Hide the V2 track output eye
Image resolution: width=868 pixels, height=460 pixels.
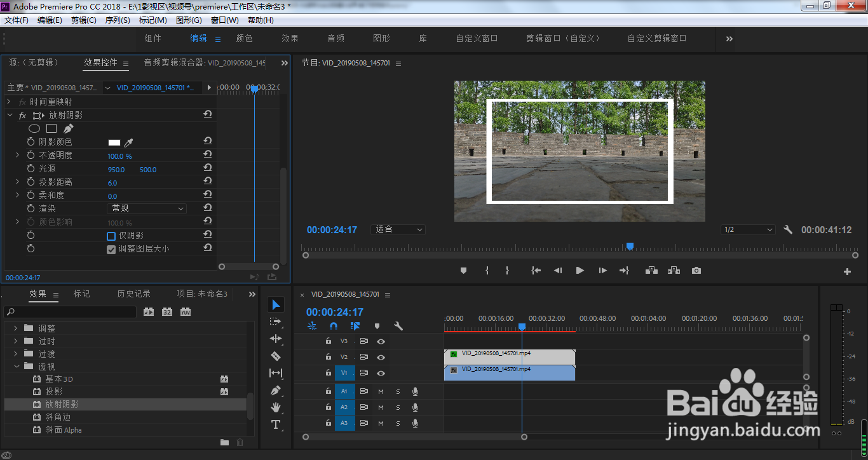pyautogui.click(x=381, y=357)
